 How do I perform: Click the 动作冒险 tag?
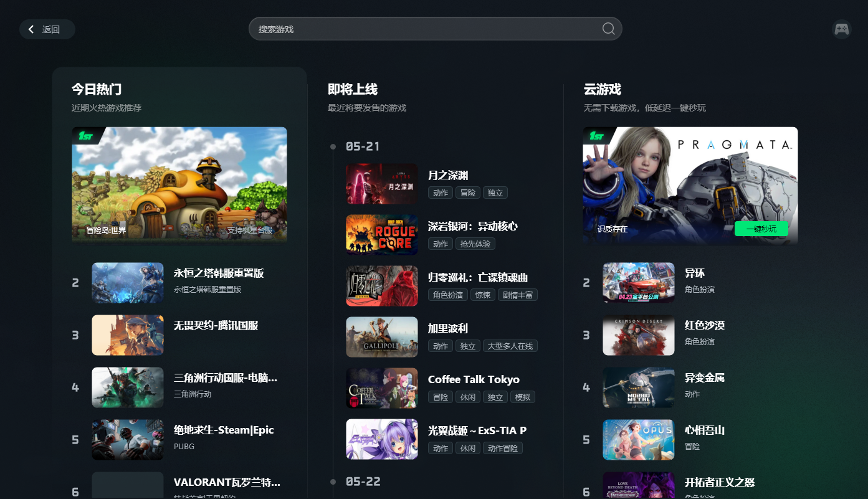[x=503, y=449]
